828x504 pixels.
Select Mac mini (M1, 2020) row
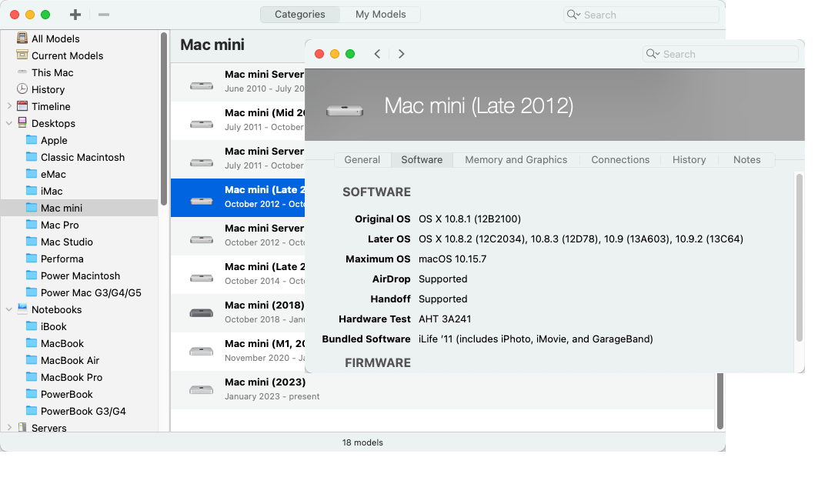click(238, 352)
